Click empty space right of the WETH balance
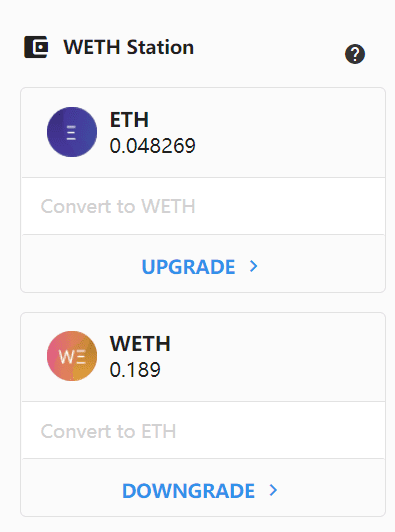The height and width of the screenshot is (532, 395). tap(271, 370)
